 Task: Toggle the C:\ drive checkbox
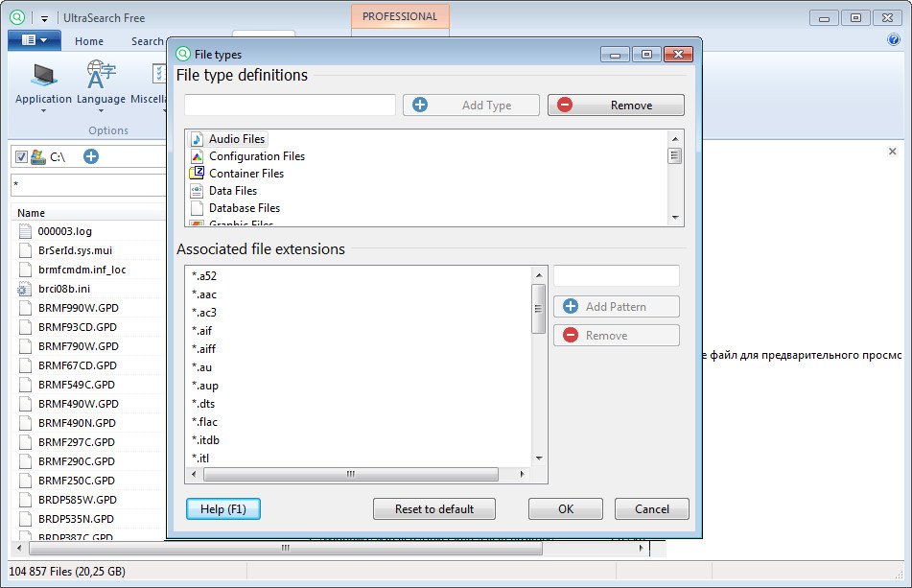(21, 157)
